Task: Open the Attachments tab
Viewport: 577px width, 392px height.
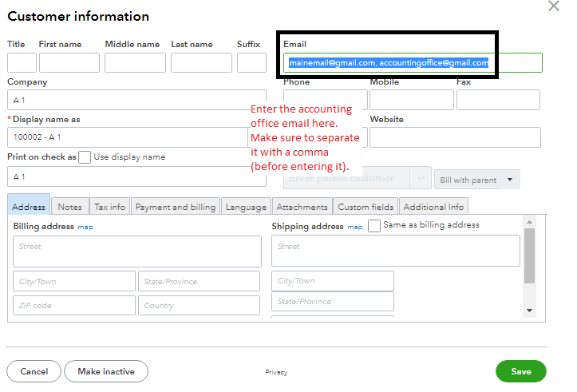Action: [x=302, y=207]
